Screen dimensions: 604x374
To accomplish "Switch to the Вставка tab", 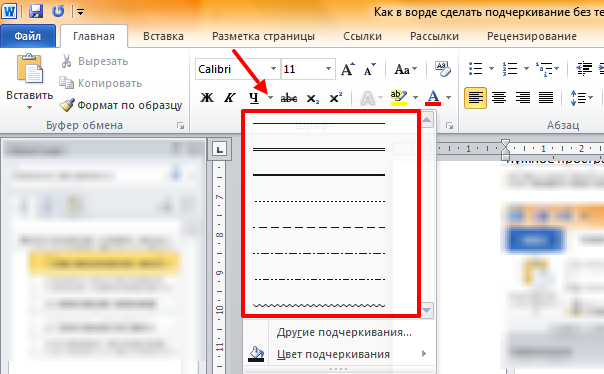I will (x=163, y=36).
